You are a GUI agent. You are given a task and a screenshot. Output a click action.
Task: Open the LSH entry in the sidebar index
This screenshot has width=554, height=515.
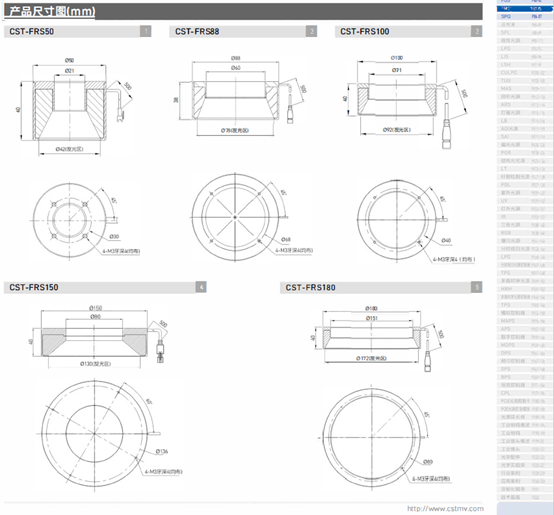(524, 65)
